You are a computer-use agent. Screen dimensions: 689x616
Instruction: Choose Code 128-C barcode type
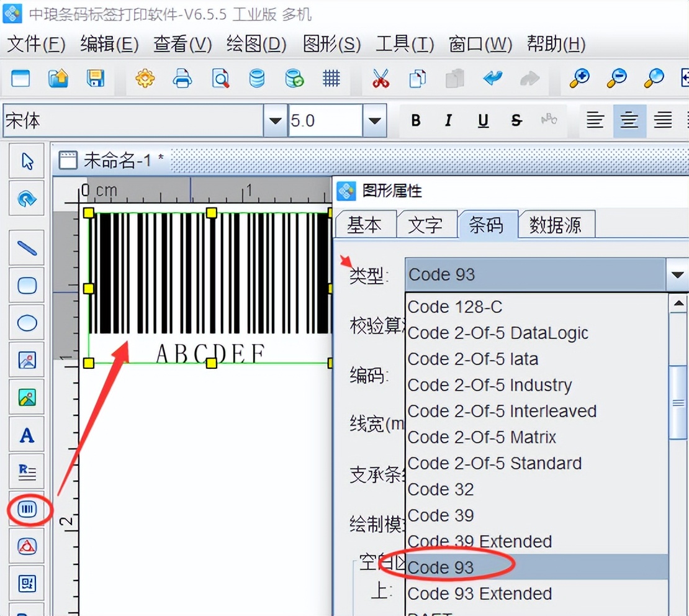pyautogui.click(x=455, y=307)
